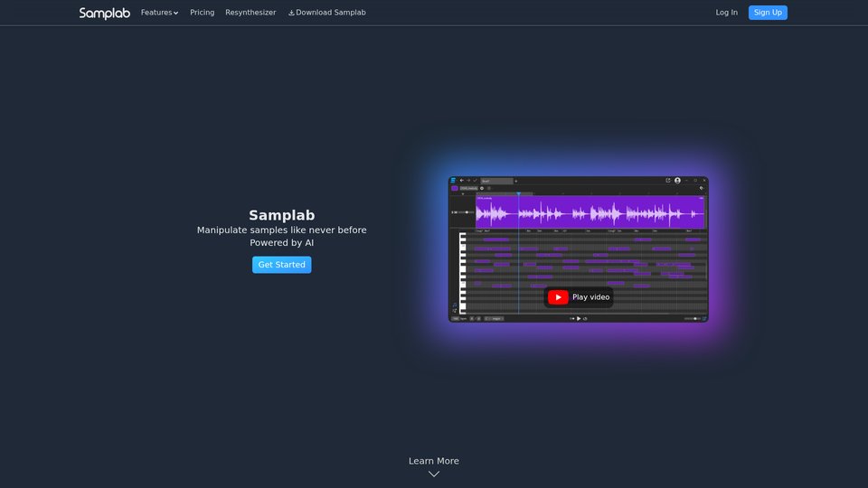Click the loop icon in the app transport bar
The image size is (868, 488).
tap(585, 318)
